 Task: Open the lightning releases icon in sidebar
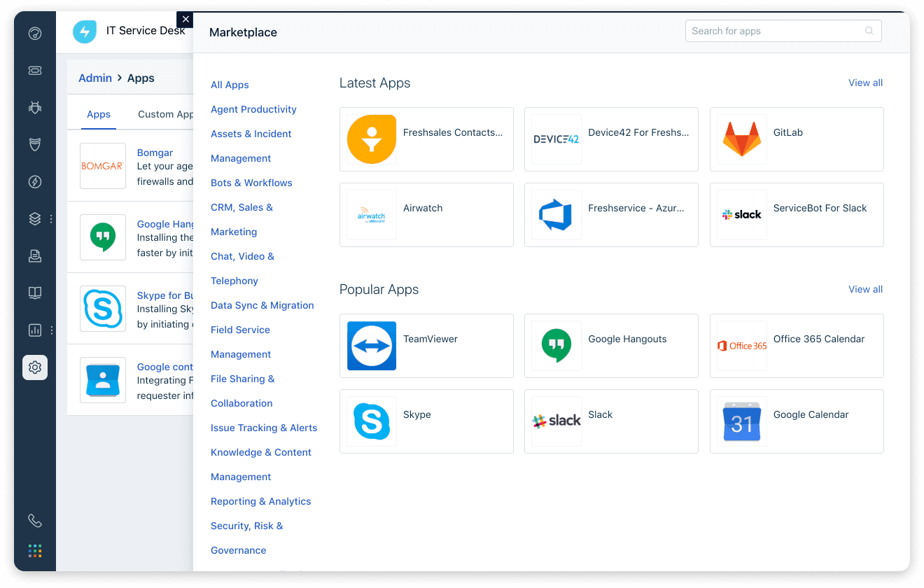pyautogui.click(x=35, y=182)
